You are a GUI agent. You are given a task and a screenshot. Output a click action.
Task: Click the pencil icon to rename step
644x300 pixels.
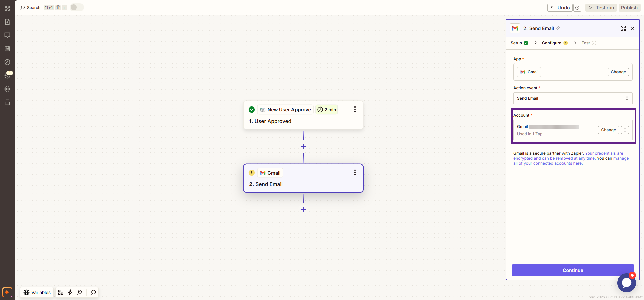[558, 28]
